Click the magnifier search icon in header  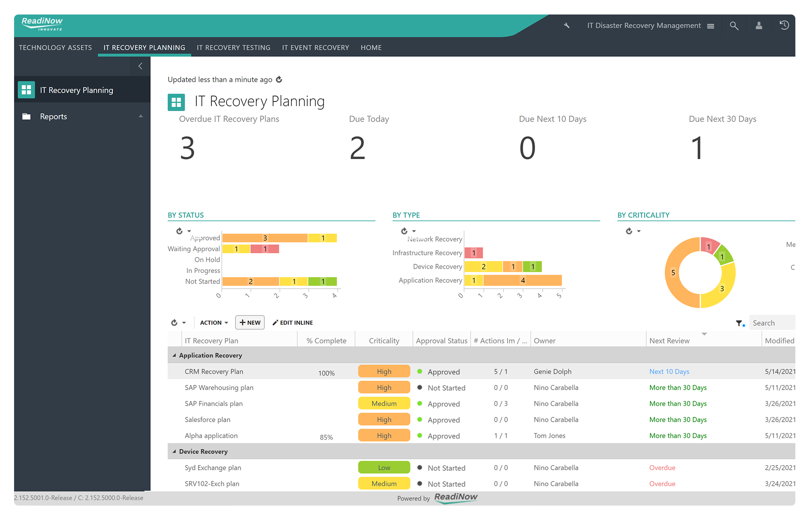(734, 26)
